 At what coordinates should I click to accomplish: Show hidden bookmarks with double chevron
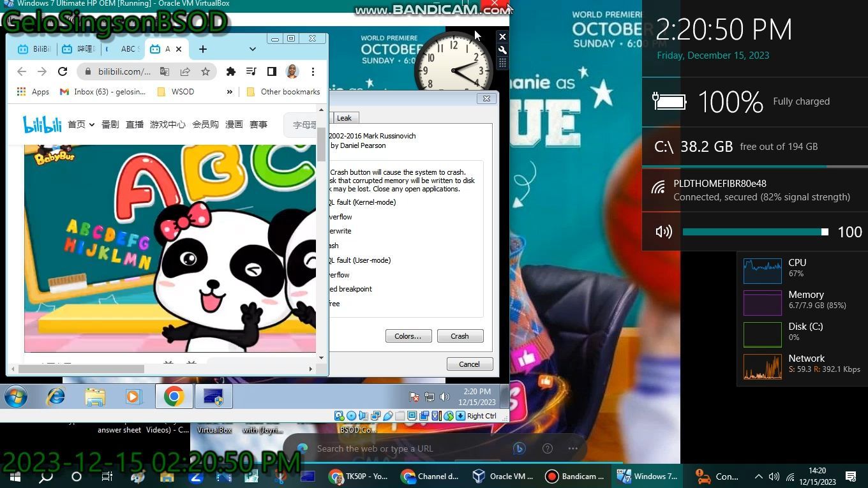230,92
